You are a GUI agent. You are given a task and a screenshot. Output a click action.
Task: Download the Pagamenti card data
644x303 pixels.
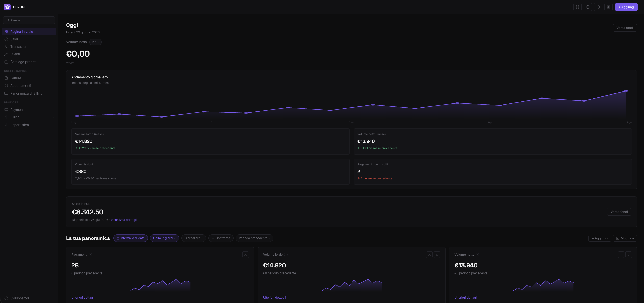(245, 255)
